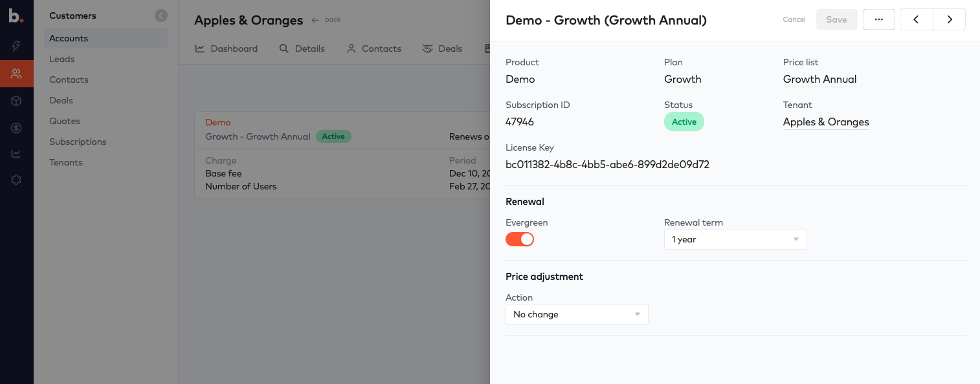Collapse the Customers sidebar with the chevron
Viewport: 980px width, 384px height.
point(161,16)
